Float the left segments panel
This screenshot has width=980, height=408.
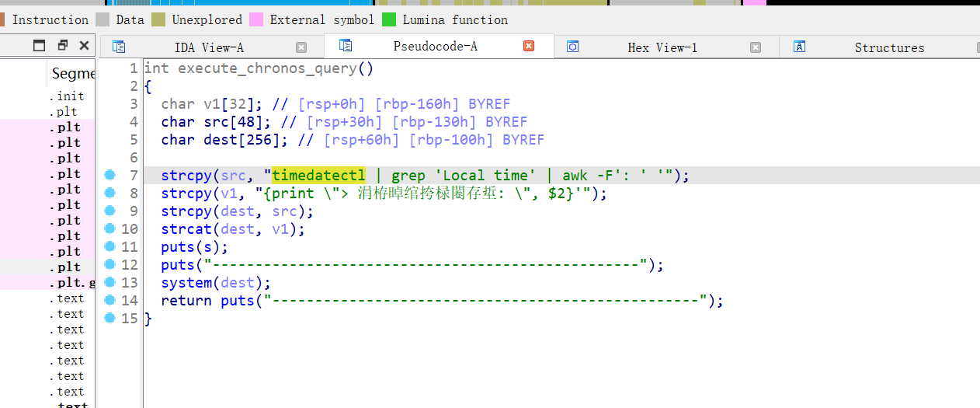[62, 46]
